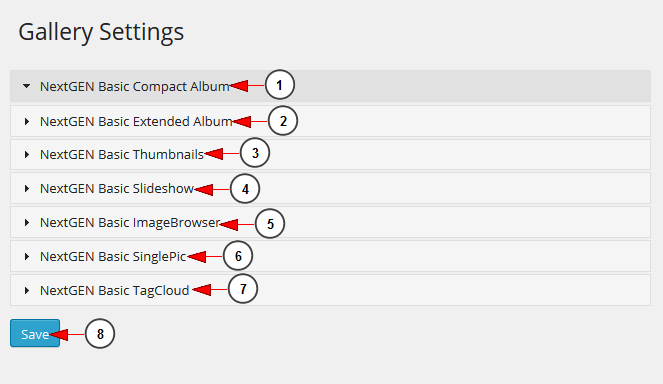Viewport: 663px width, 384px height.
Task: Click the circled number 1 marker
Action: tap(279, 85)
